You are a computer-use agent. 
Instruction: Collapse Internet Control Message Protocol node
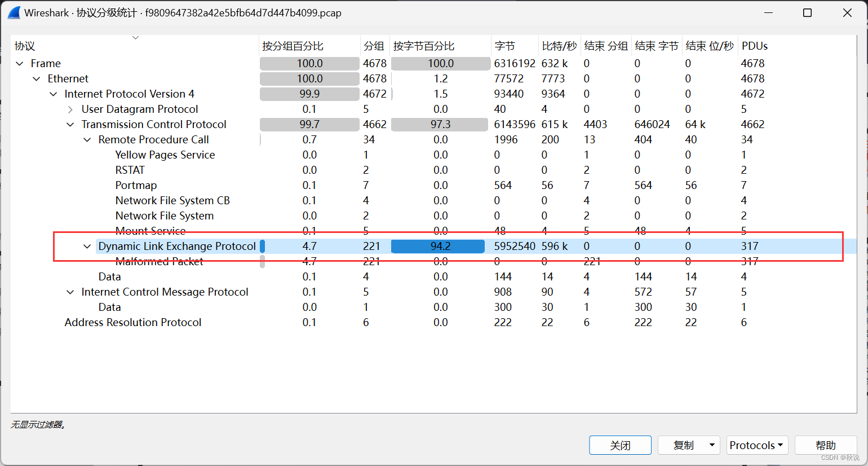click(x=70, y=292)
